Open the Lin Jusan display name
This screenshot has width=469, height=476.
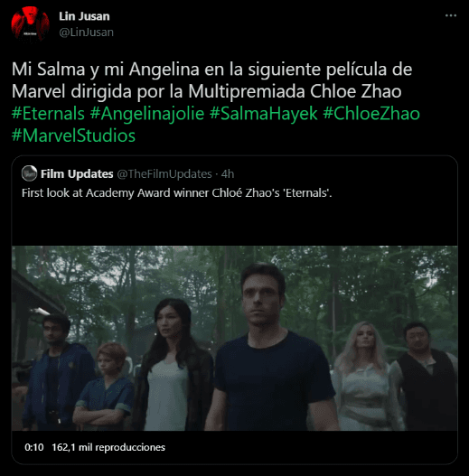pos(84,16)
